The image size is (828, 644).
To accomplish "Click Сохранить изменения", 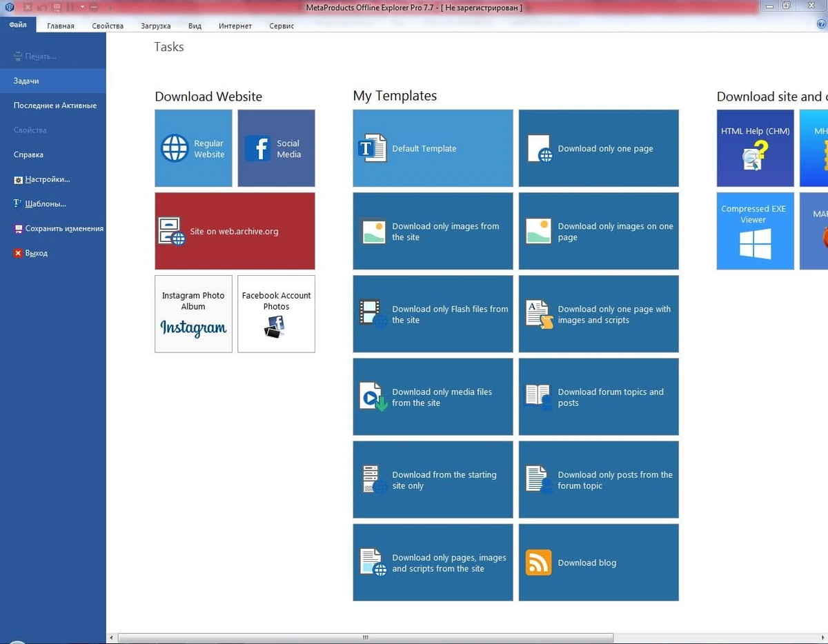I will pyautogui.click(x=53, y=228).
